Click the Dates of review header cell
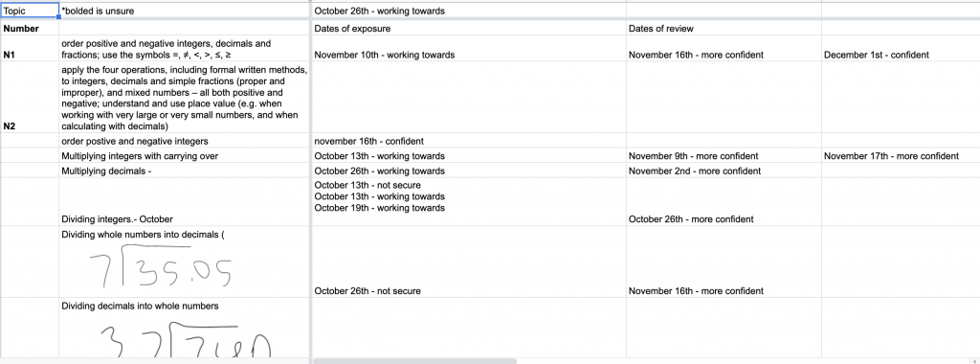The image size is (980, 364). 724,28
